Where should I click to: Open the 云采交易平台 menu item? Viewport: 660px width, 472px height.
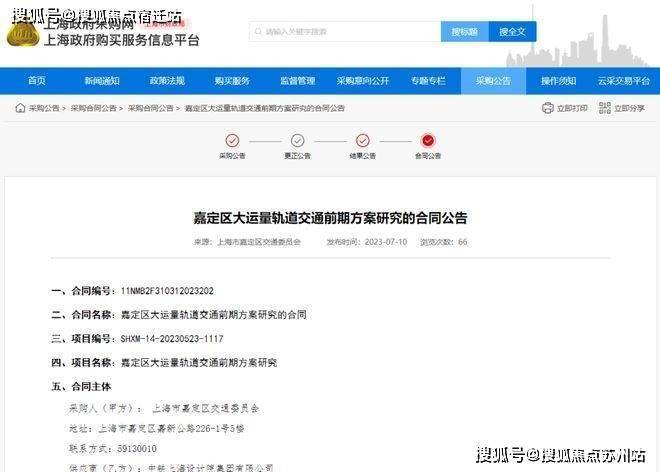coord(624,81)
